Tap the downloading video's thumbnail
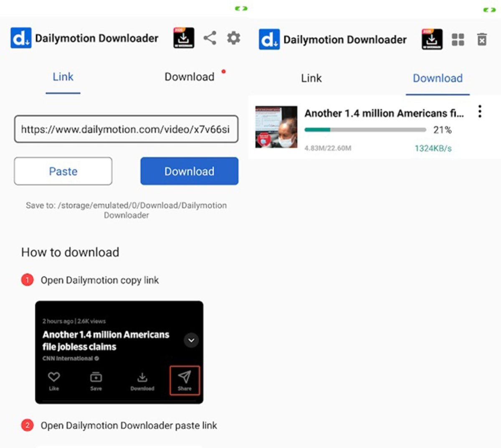 [x=276, y=127]
